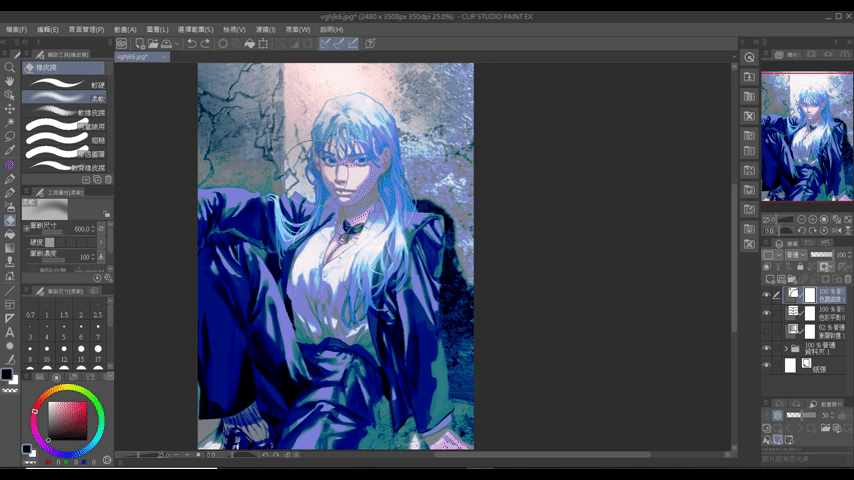The image size is (854, 480).
Task: Open the layer color dropdown
Action: click(x=772, y=254)
